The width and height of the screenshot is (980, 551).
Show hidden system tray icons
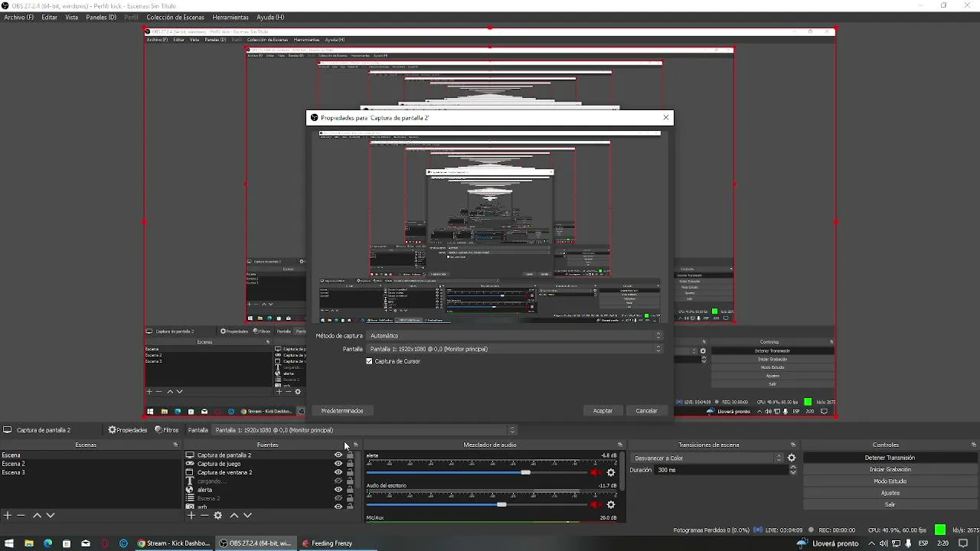click(x=871, y=543)
